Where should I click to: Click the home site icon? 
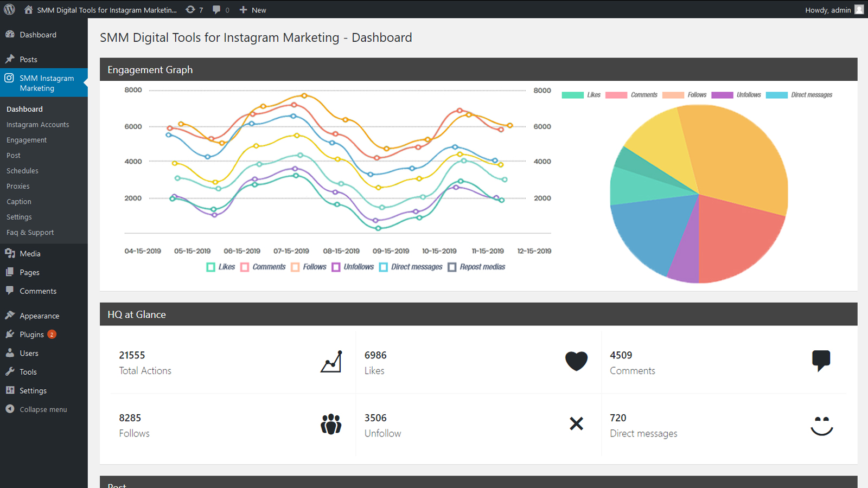pyautogui.click(x=28, y=10)
